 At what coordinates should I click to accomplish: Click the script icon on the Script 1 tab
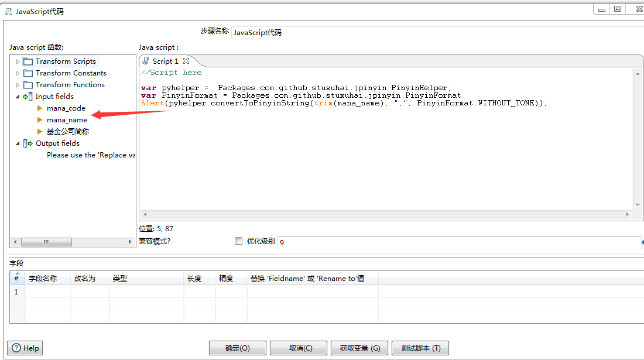[x=146, y=61]
